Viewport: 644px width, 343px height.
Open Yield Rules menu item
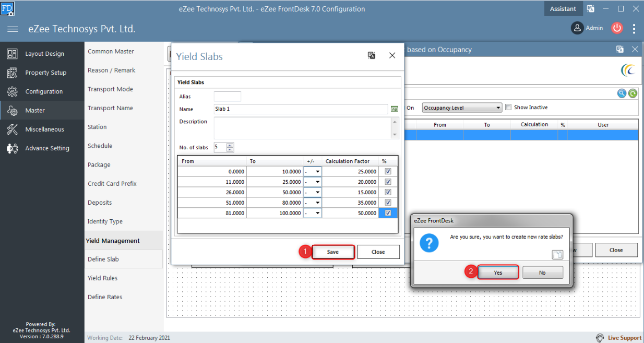point(102,278)
